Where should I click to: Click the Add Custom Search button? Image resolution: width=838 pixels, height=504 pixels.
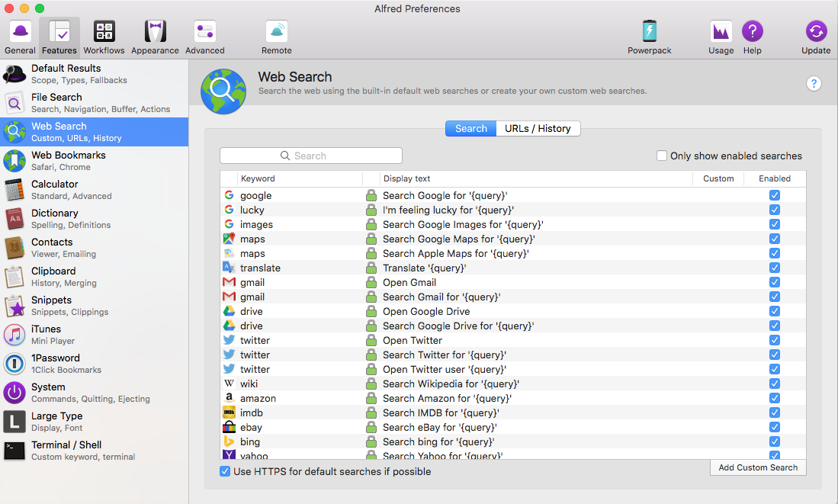758,467
